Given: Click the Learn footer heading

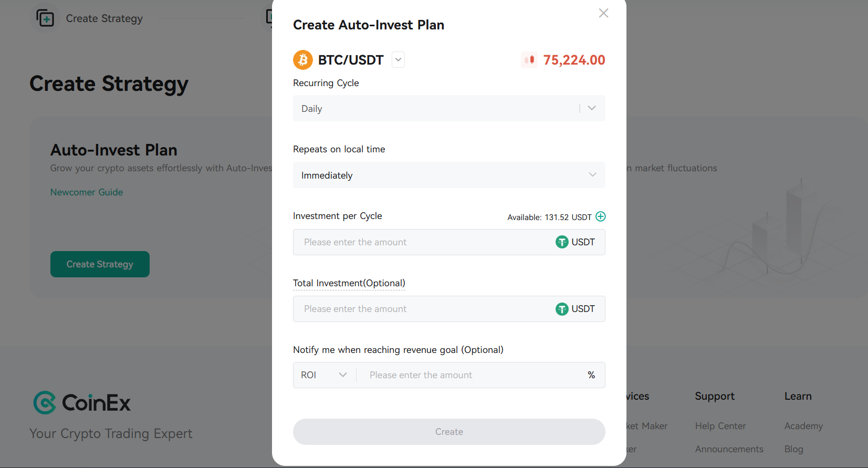Looking at the screenshot, I should (798, 396).
